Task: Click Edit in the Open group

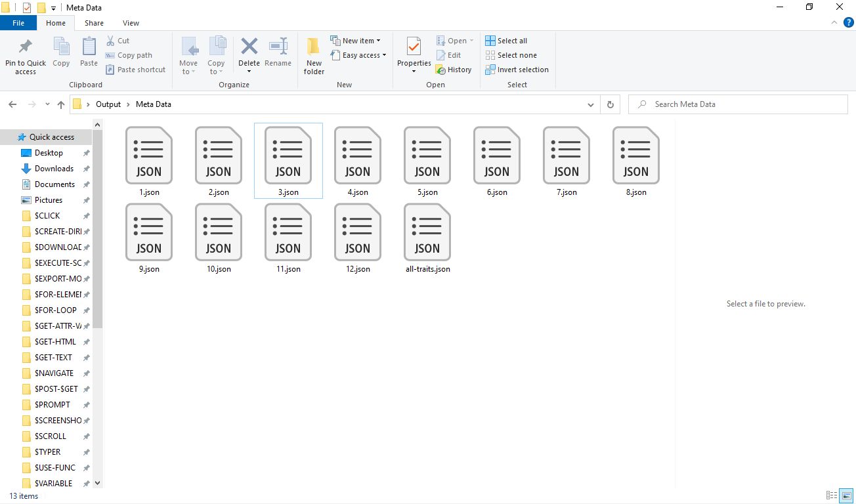Action: point(448,55)
